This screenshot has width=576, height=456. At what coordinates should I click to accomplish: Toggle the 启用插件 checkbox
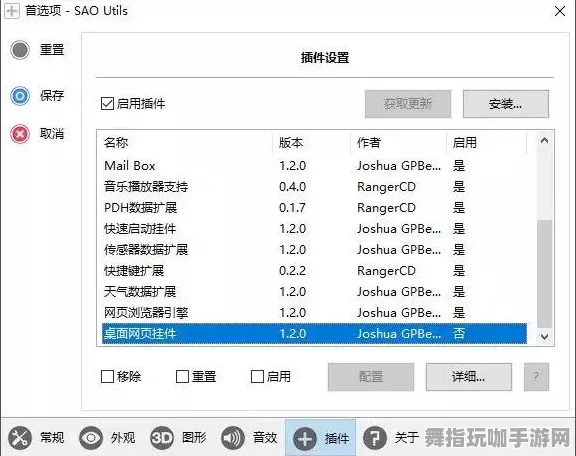point(107,104)
